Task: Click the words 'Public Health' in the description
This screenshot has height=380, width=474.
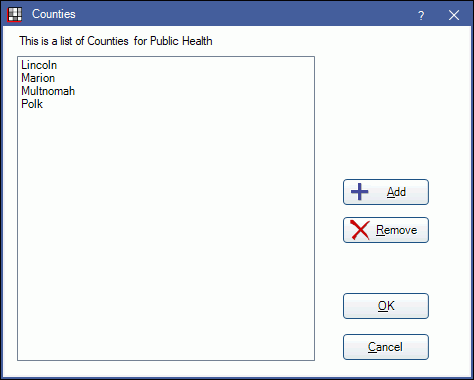Action: pyautogui.click(x=181, y=41)
